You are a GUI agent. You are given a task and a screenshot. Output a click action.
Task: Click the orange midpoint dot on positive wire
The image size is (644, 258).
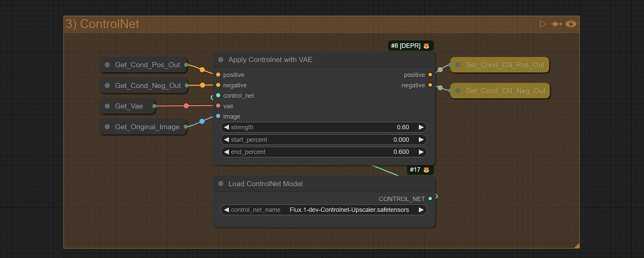pos(202,70)
